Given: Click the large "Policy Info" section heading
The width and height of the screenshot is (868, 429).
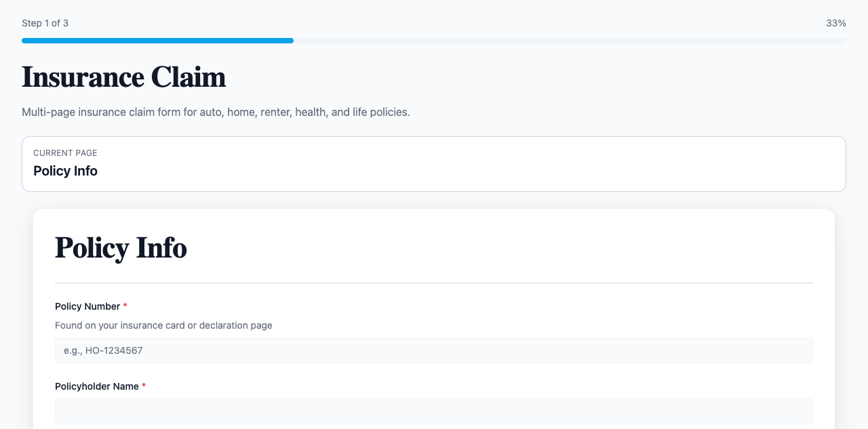Looking at the screenshot, I should (x=121, y=248).
